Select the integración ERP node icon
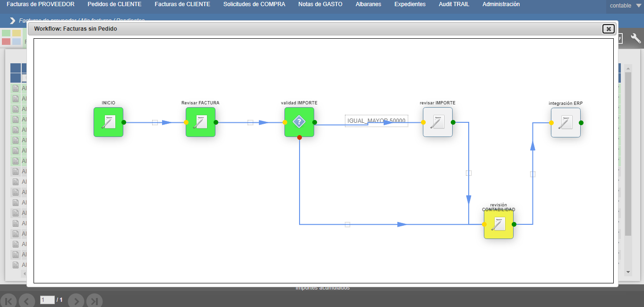 click(566, 122)
